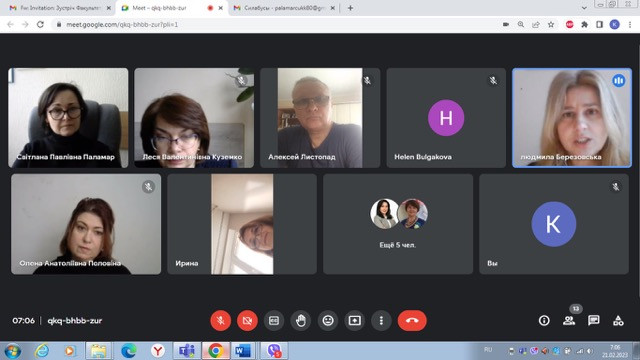
Task: Click the present screen button
Action: [354, 321]
